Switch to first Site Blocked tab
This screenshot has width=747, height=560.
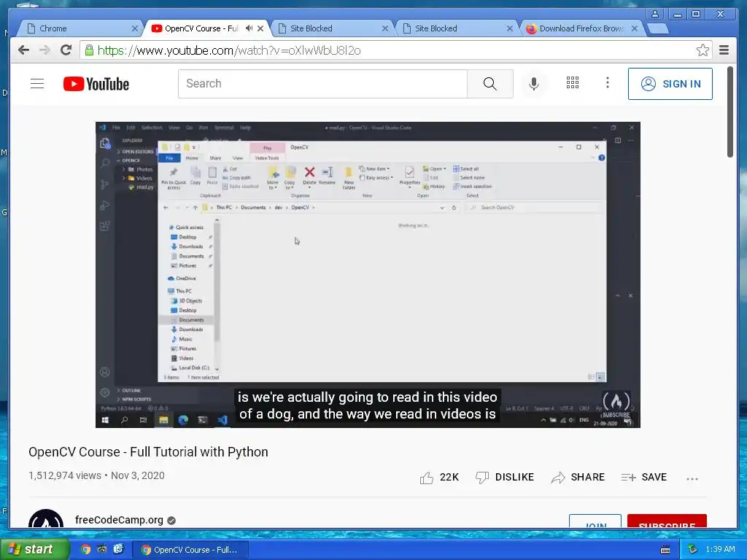click(332, 28)
